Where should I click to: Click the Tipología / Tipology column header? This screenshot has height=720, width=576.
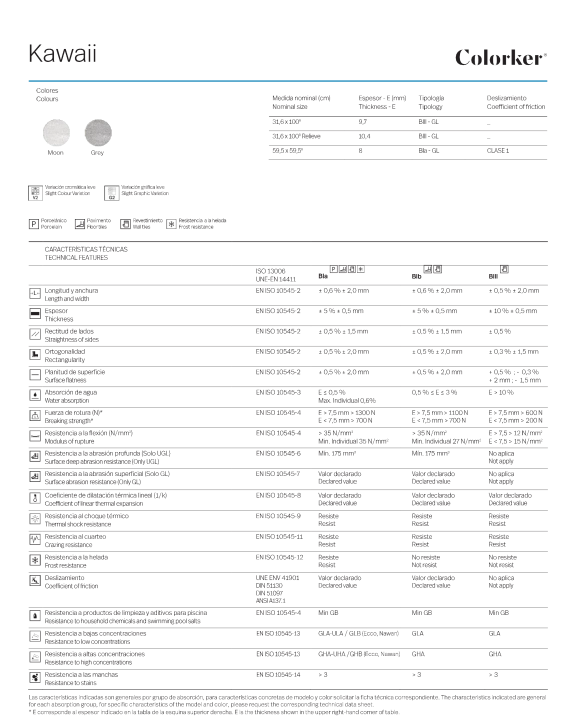point(431,102)
